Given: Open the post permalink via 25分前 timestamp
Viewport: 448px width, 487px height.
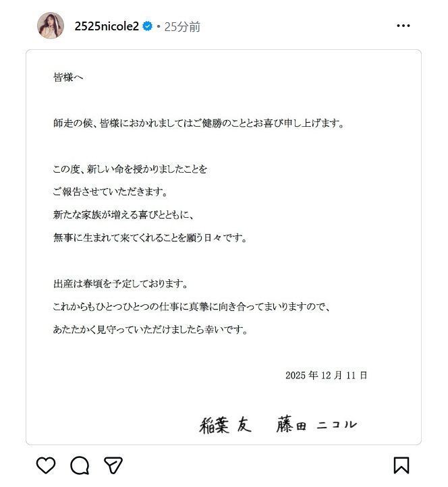Looking at the screenshot, I should click(182, 27).
